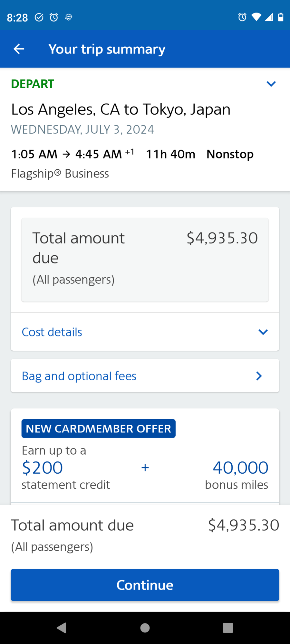Tap the cellular signal icon
Screen dimensions: 290x644
pos(269,17)
